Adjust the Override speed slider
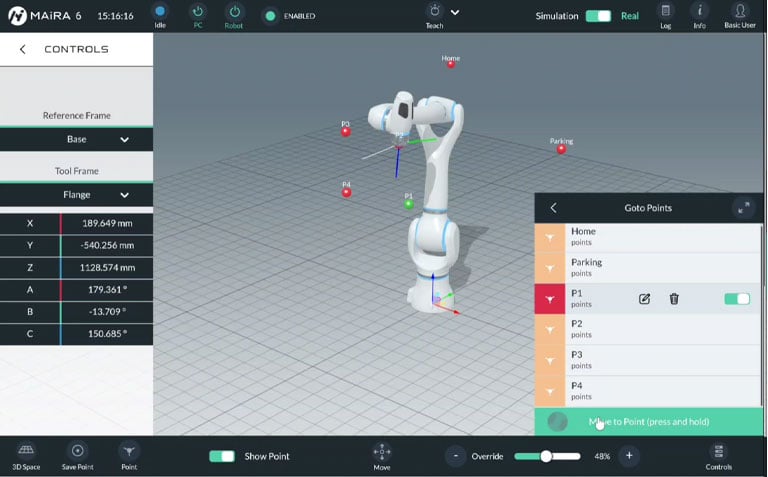The height and width of the screenshot is (477, 768). 546,456
